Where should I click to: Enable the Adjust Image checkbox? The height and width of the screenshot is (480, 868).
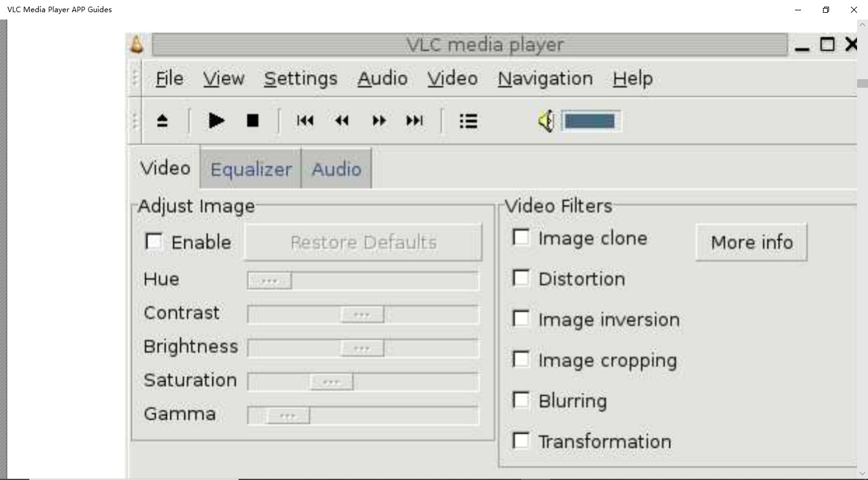click(154, 242)
